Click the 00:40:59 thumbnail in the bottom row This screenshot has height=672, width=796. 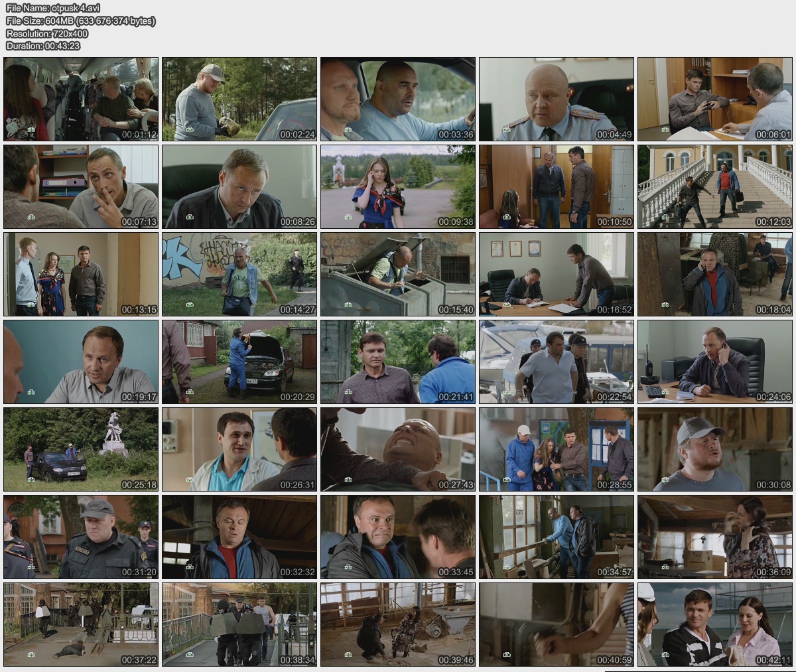coord(557,624)
